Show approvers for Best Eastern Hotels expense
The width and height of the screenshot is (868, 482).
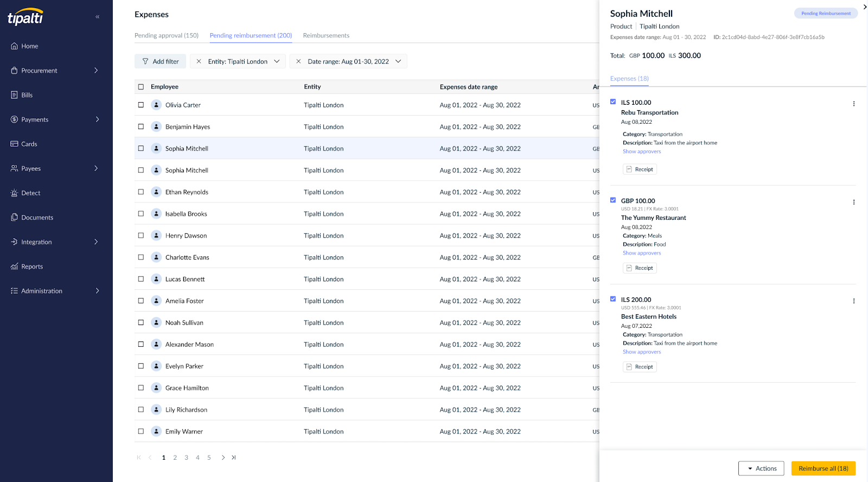[642, 352]
